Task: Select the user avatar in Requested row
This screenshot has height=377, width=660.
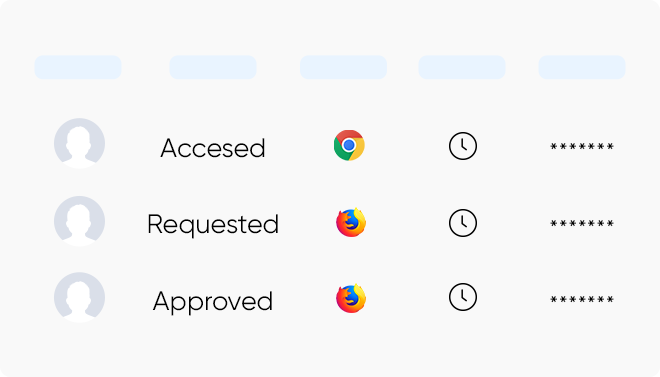Action: tap(80, 221)
